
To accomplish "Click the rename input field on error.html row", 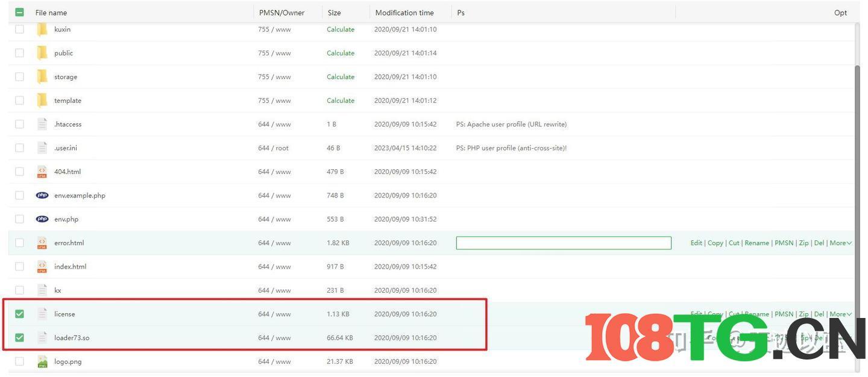I will click(x=564, y=242).
